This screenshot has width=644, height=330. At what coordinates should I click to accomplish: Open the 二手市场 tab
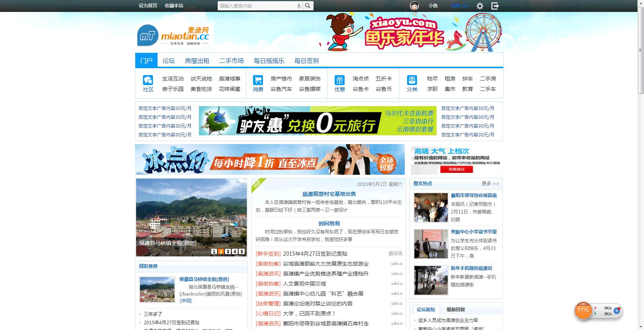[232, 61]
